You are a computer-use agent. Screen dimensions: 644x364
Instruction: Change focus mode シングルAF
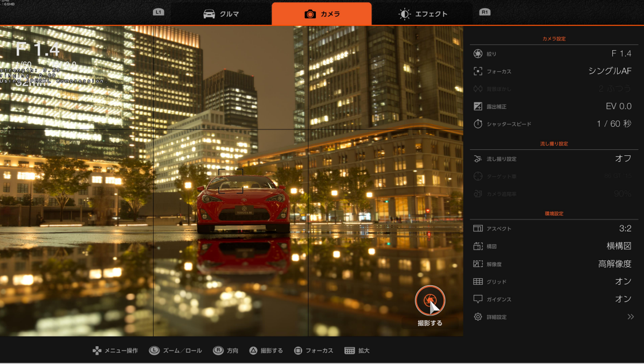click(610, 71)
